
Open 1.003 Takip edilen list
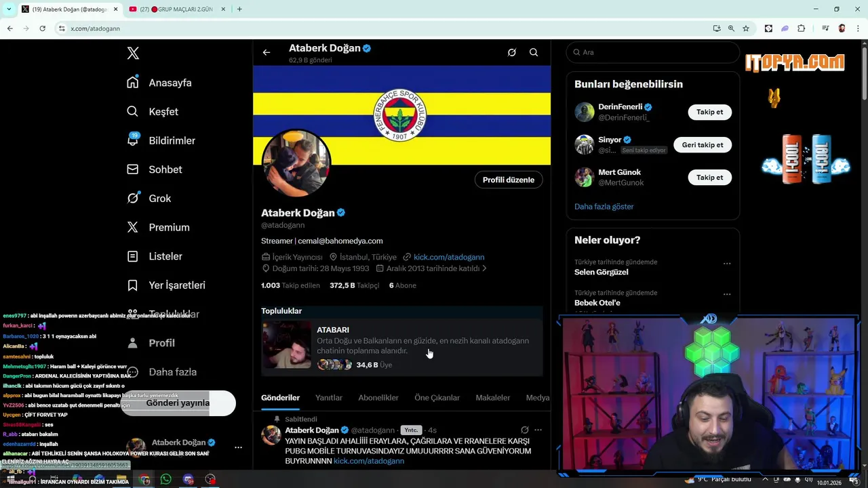(290, 285)
